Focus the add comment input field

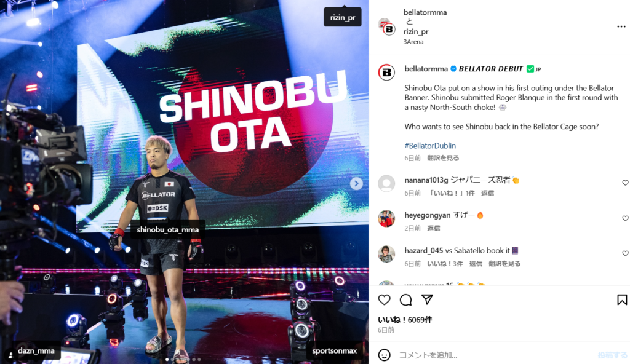[x=494, y=355]
